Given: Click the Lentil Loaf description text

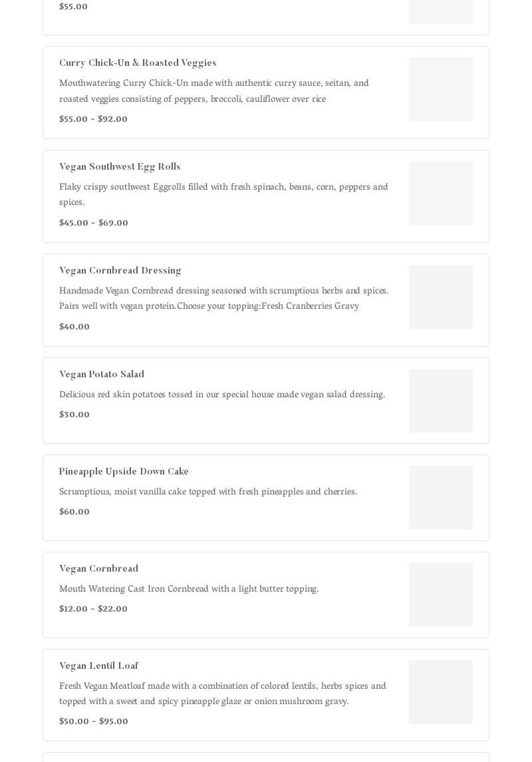Looking at the screenshot, I should [222, 693].
